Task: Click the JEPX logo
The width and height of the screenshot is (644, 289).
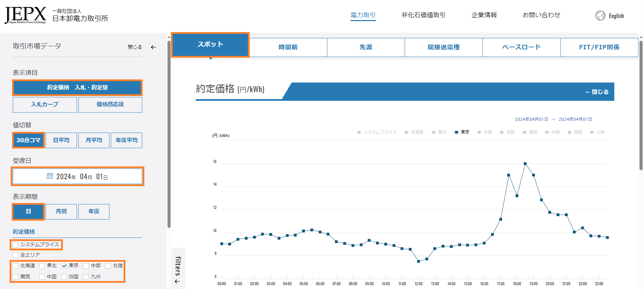Action: (25, 15)
